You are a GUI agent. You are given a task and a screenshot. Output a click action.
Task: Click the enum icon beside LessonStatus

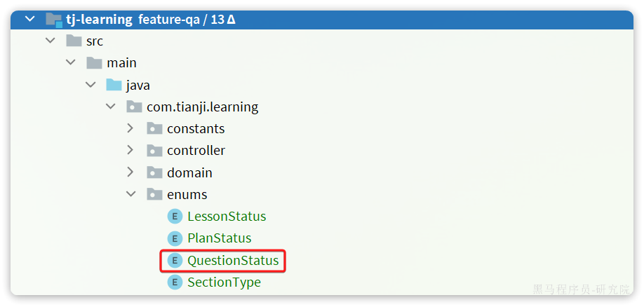(175, 217)
